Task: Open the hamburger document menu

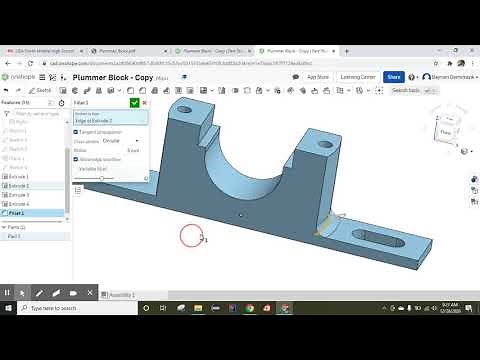Action: click(x=42, y=77)
